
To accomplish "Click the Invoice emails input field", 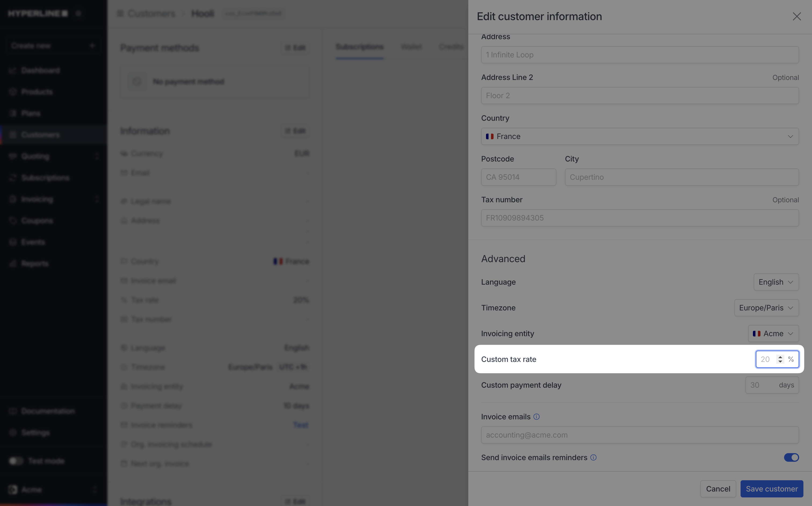I will [x=640, y=435].
